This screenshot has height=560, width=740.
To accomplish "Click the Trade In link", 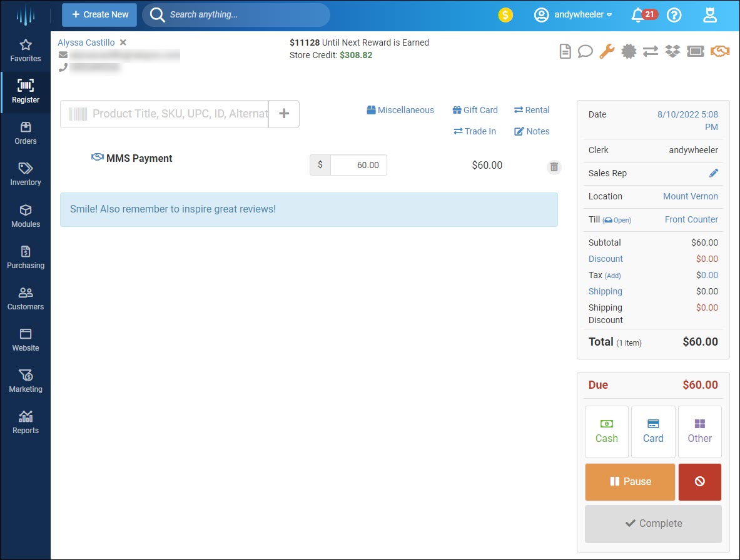I will tap(475, 131).
